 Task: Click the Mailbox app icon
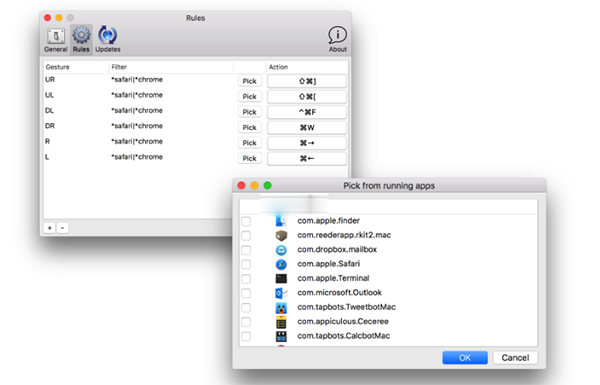click(x=281, y=250)
